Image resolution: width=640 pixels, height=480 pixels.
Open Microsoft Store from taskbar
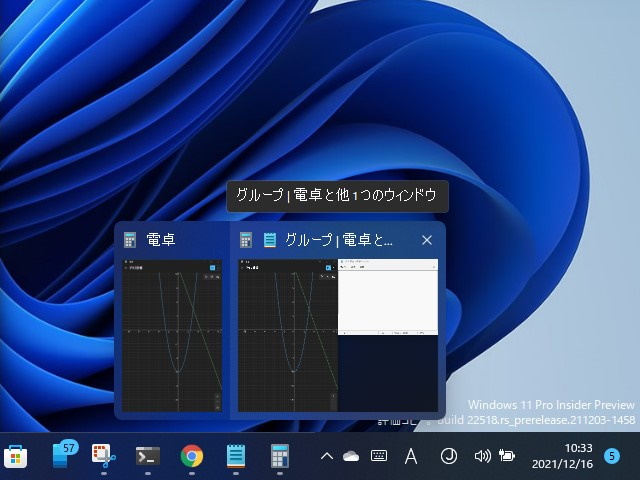pos(16,456)
